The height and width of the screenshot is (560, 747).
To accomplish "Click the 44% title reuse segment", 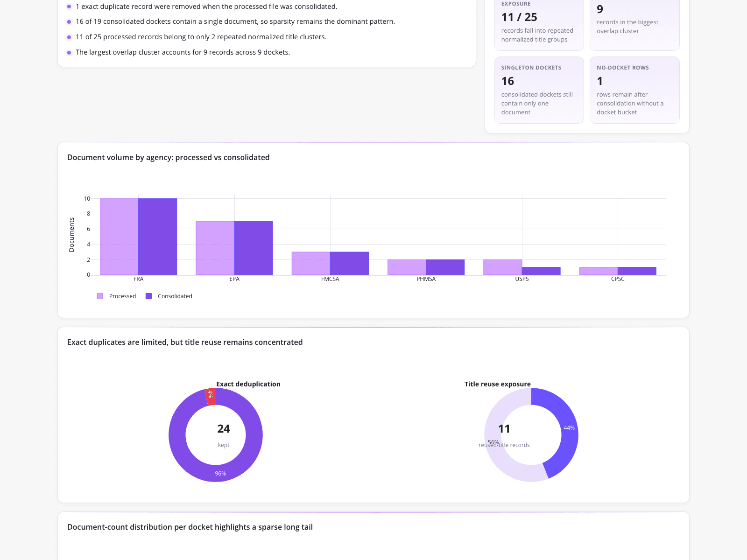I will point(569,428).
